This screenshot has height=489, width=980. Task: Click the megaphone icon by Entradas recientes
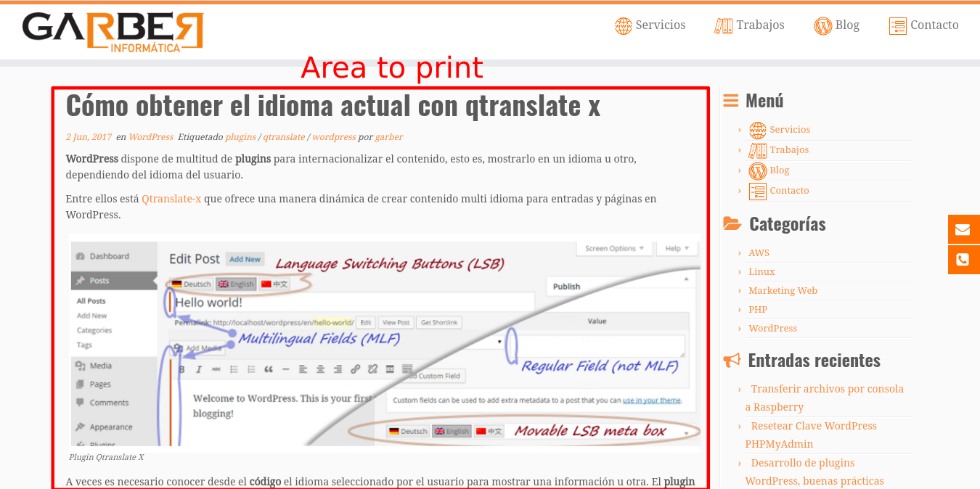(x=732, y=360)
